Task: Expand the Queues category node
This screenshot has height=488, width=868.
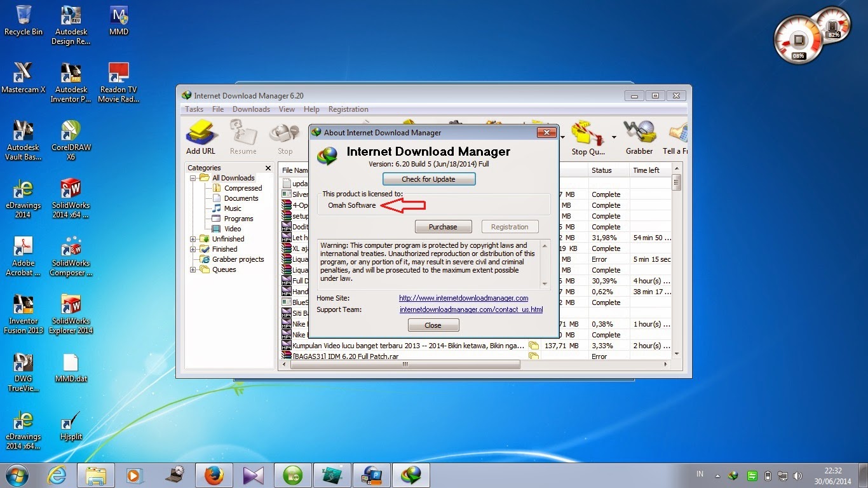Action: point(193,269)
